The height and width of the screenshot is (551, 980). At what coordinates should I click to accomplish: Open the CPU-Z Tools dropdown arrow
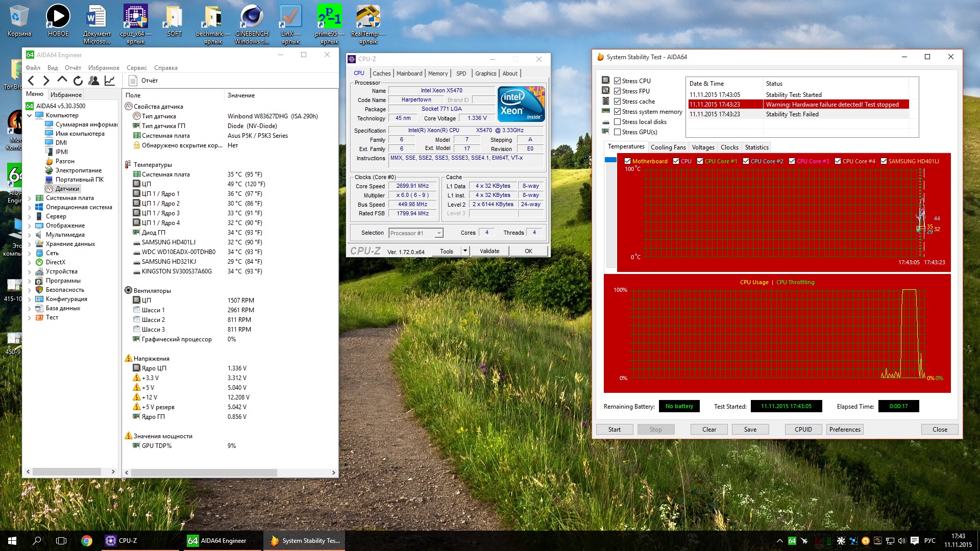point(464,251)
